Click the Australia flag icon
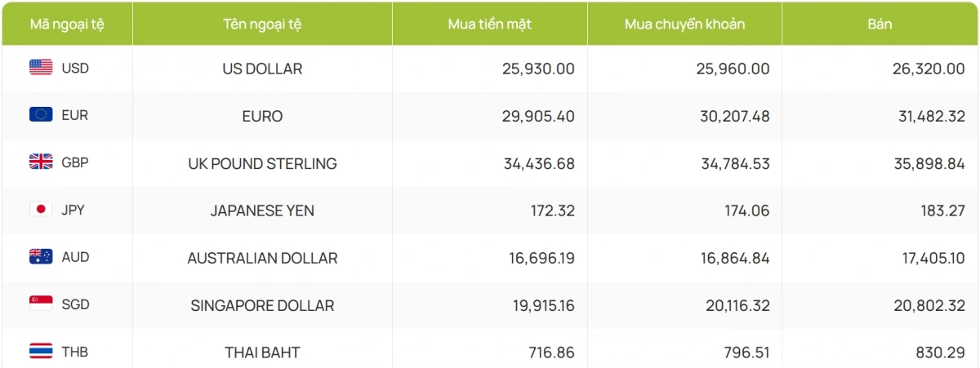This screenshot has width=980, height=368. click(41, 257)
